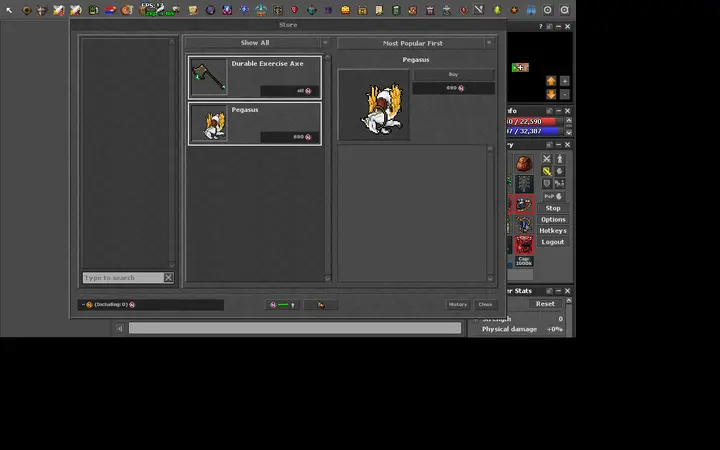Toggle the chat speaker icon beside input bar
Viewport: 720px width, 450px height.
(120, 328)
